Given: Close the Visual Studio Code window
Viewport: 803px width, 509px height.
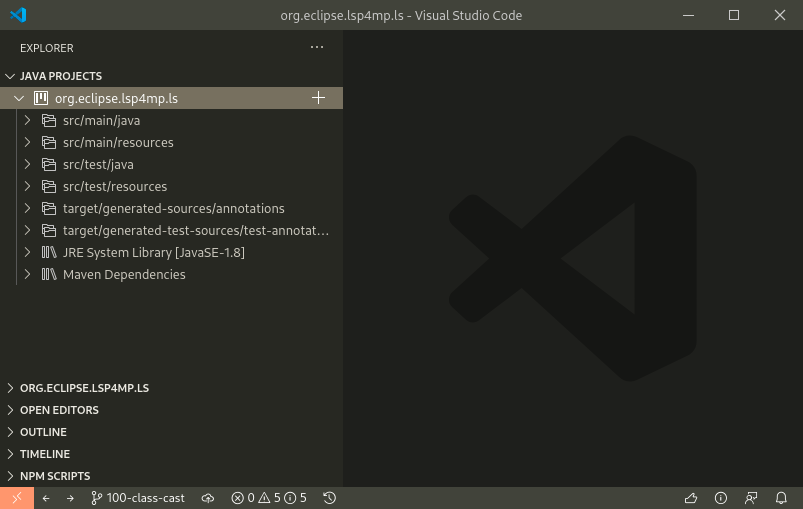Looking at the screenshot, I should click(779, 15).
